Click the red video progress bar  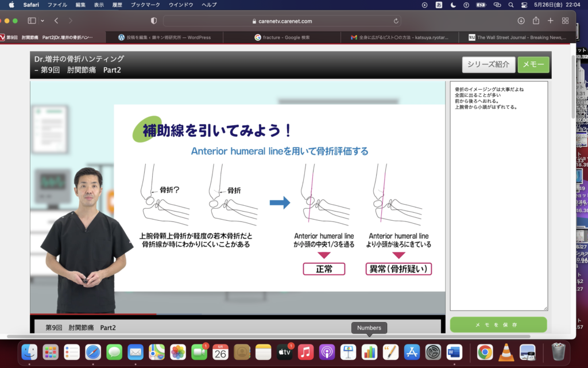[x=92, y=314]
